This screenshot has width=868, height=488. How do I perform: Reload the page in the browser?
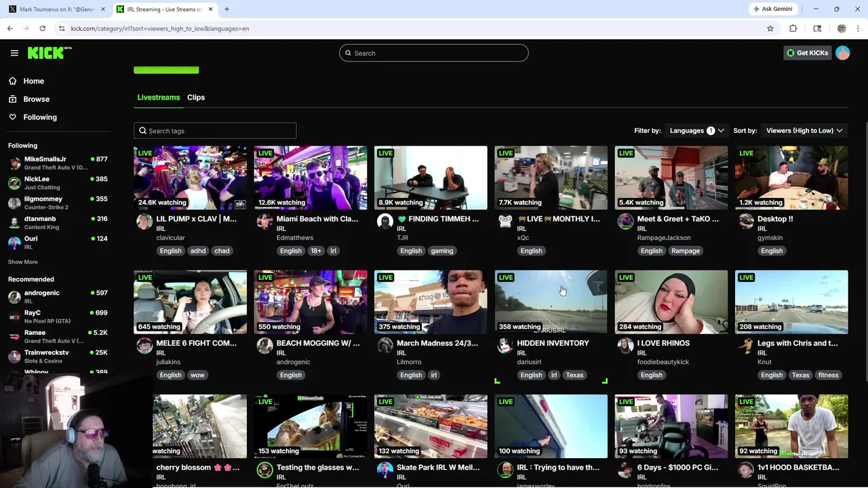[x=42, y=28]
